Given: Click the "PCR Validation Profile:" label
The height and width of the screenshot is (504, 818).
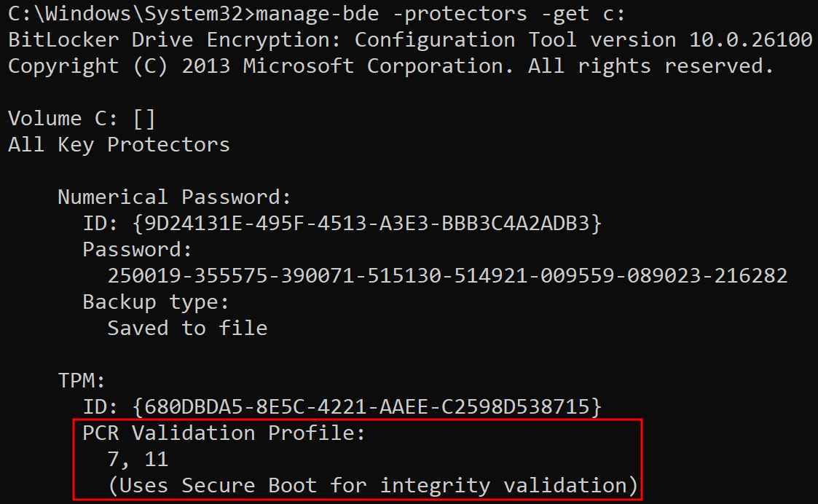Looking at the screenshot, I should click(x=224, y=433).
